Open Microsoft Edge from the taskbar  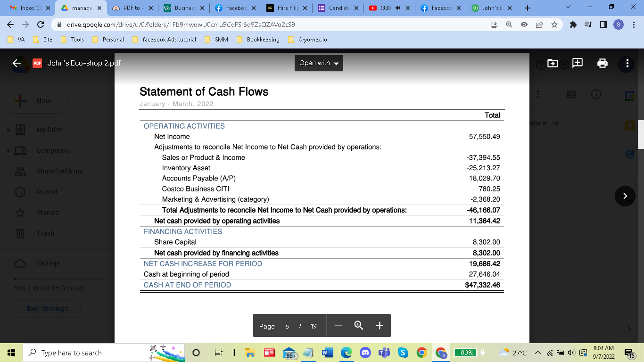click(x=347, y=353)
